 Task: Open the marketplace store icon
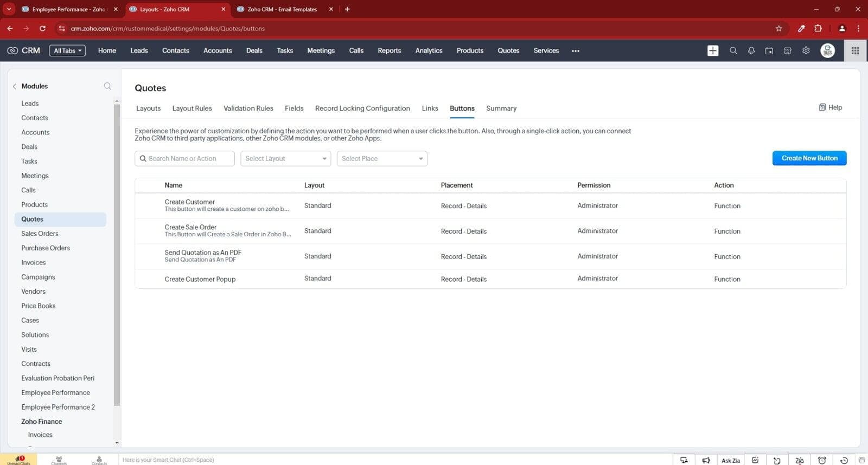pyautogui.click(x=787, y=50)
